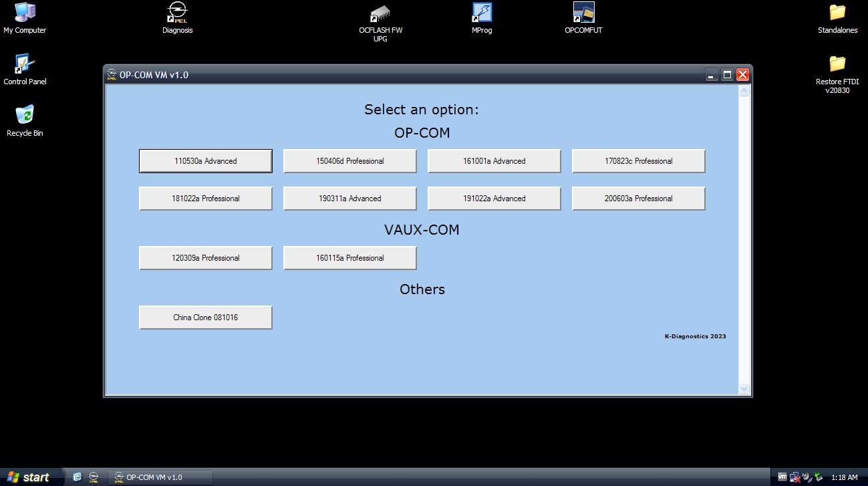Click the Select an option heading
Screen dimensions: 868x486
pos(422,110)
